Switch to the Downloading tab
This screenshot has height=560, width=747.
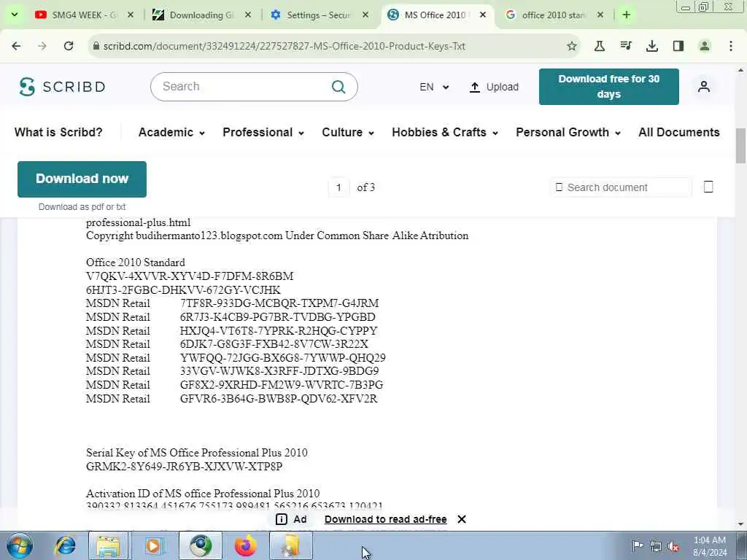tap(201, 15)
